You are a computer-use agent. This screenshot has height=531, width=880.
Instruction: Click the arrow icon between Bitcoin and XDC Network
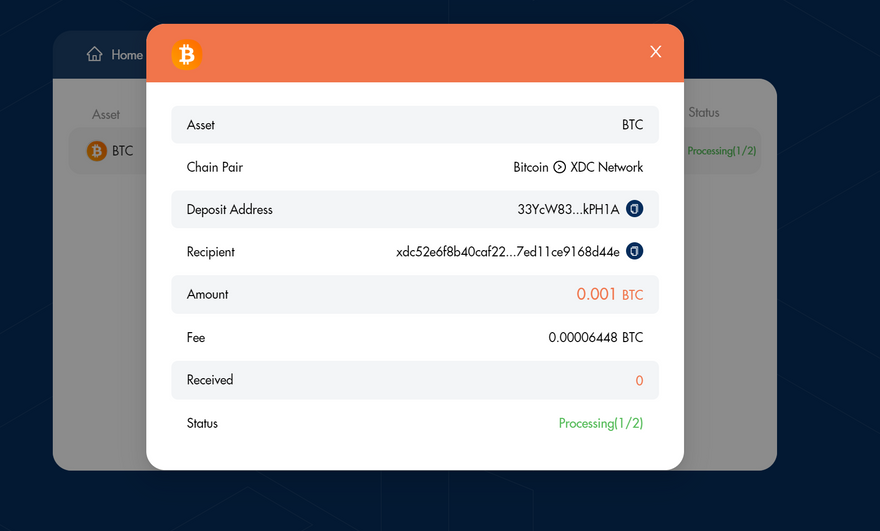coord(559,167)
